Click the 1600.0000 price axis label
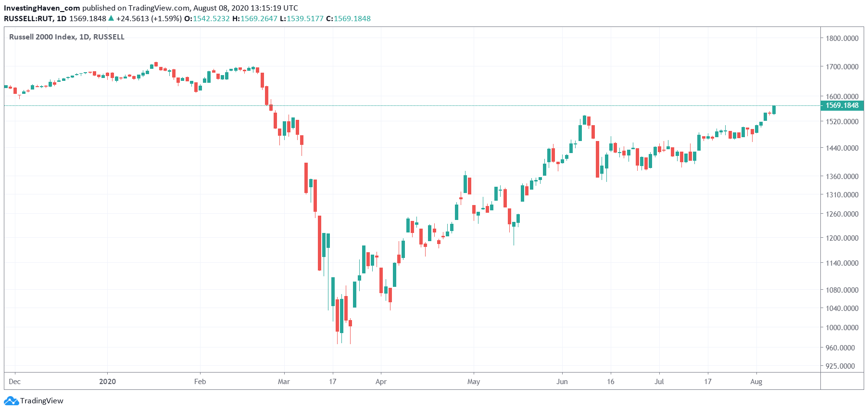Screen dimensions: 868x412 tap(842, 96)
